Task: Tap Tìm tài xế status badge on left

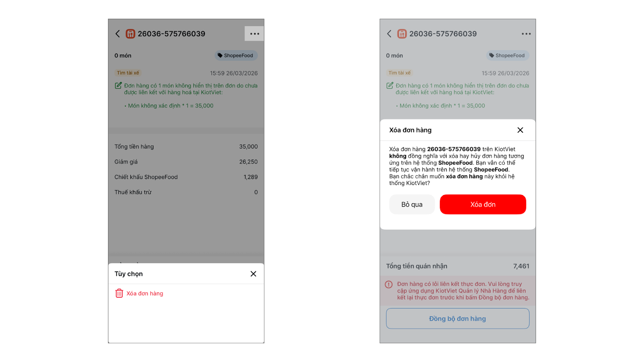Action: pos(128,73)
